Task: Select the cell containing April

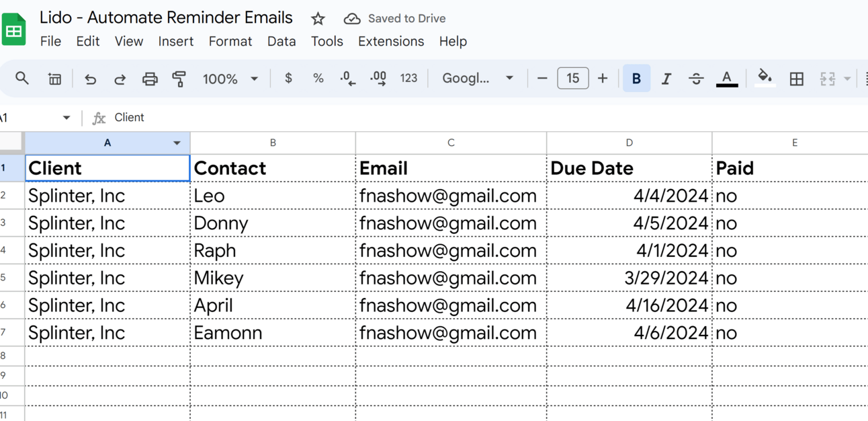Action: [x=273, y=305]
